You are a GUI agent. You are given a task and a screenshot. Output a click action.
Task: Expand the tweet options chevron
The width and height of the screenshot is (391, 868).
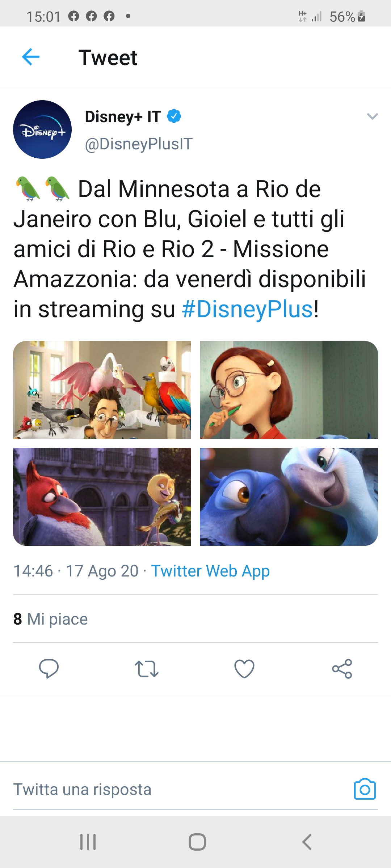click(372, 116)
